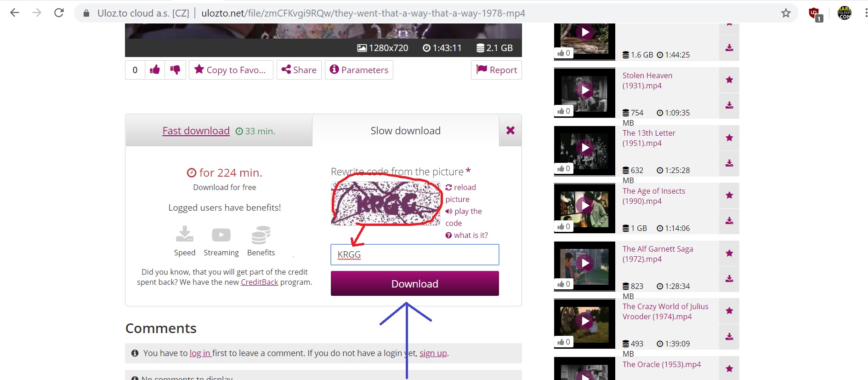868x380 pixels.
Task: Give the video a thumbs up
Action: coord(155,70)
